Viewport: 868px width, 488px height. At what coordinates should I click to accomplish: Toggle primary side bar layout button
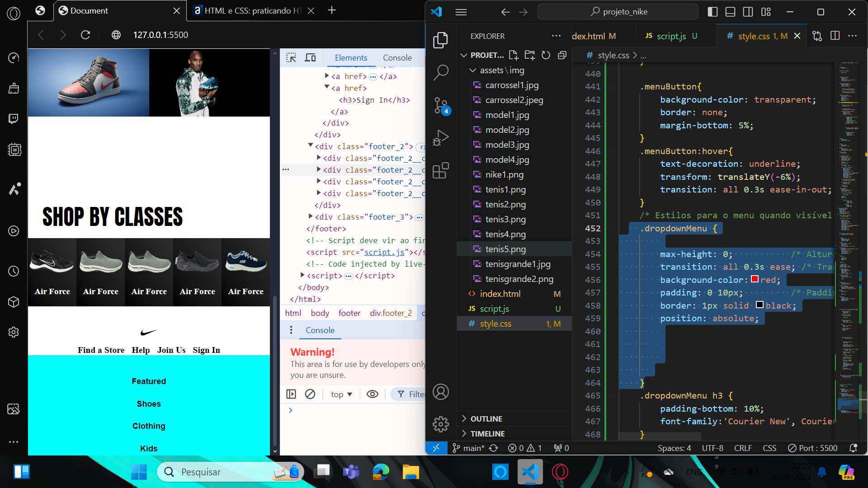712,12
